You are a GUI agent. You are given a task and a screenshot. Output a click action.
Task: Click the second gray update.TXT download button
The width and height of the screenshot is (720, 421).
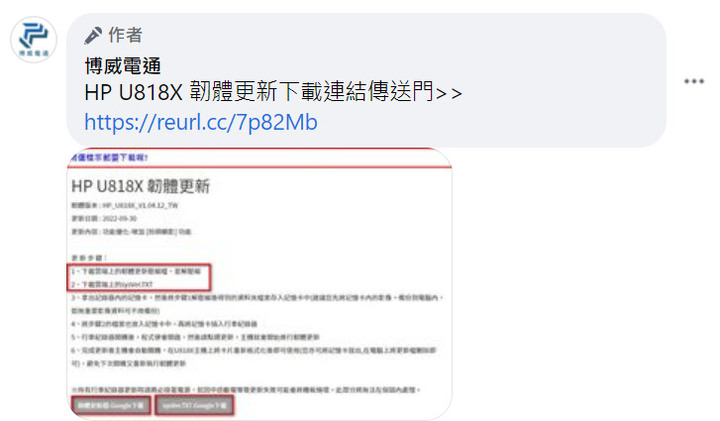pyautogui.click(x=194, y=405)
